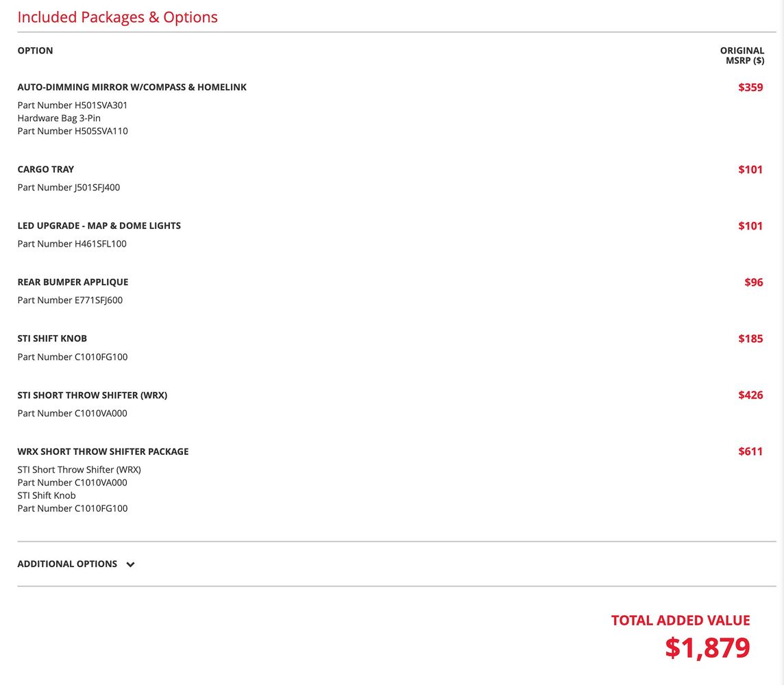The image size is (784, 685).
Task: Click the Additional Options label
Action: pos(67,564)
